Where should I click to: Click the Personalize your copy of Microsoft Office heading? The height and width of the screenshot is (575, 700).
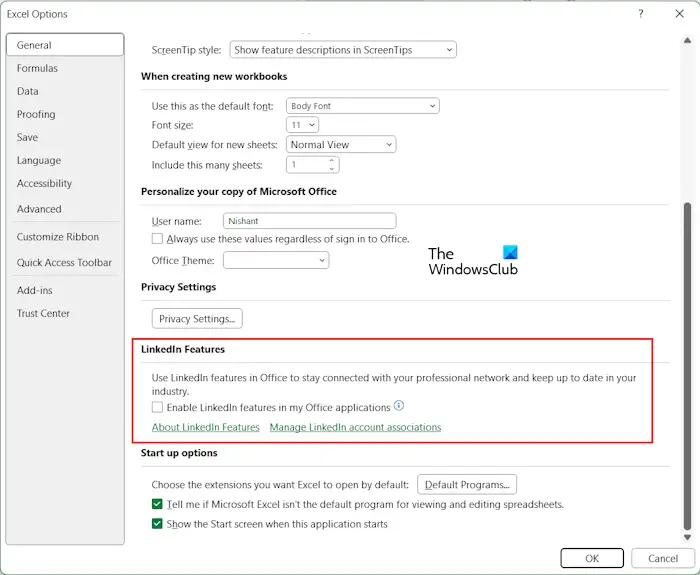pos(239,192)
